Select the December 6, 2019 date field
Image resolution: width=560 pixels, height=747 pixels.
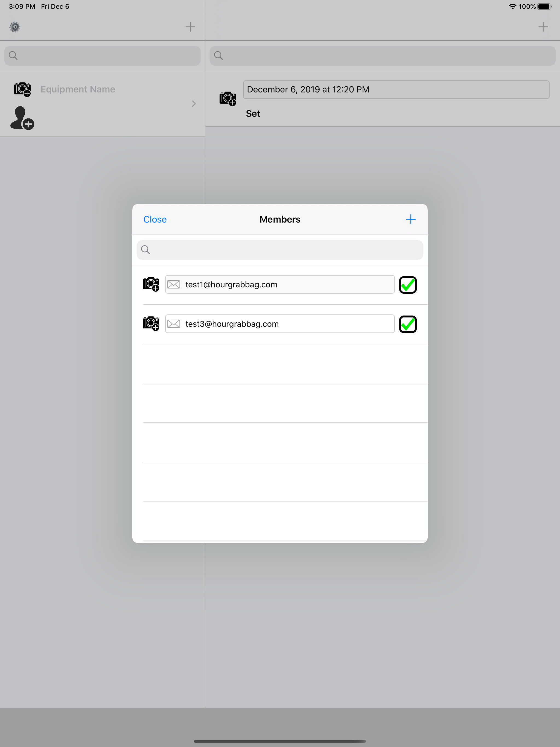coord(396,89)
